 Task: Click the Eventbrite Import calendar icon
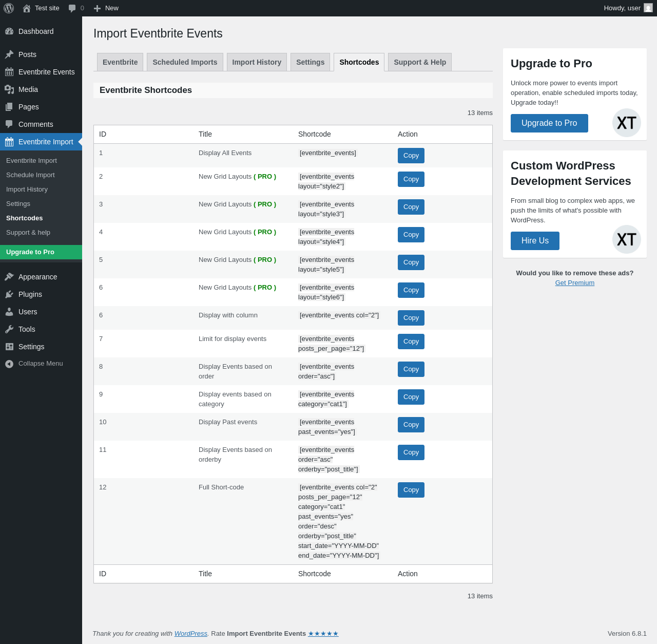9,142
